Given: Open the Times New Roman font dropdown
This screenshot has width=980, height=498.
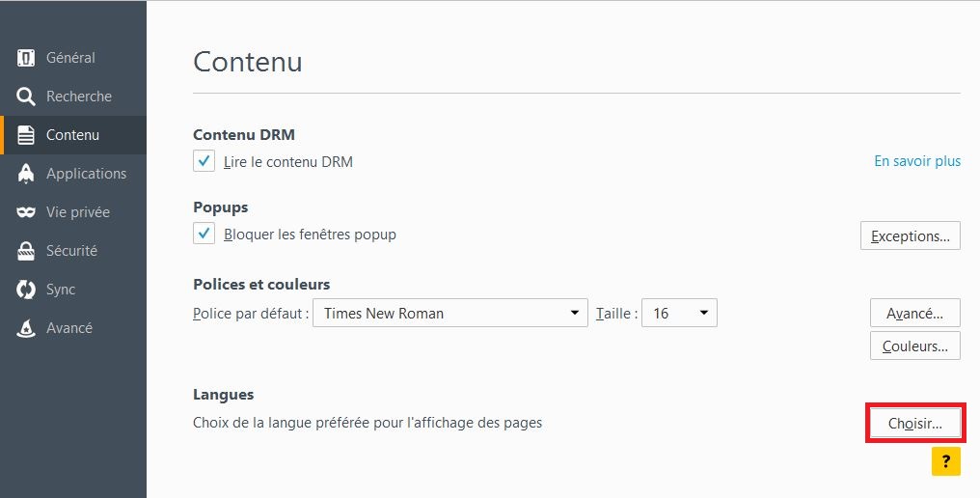Looking at the screenshot, I should [x=450, y=313].
